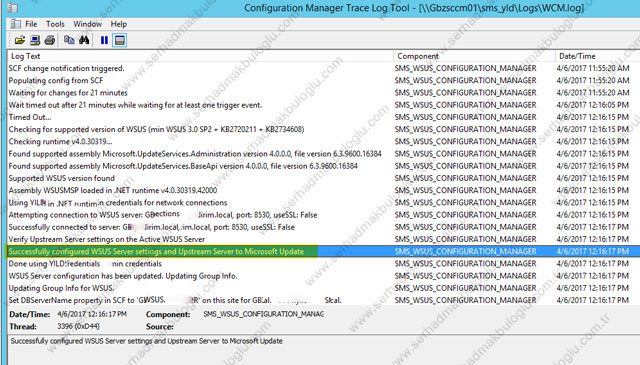640x365 pixels.
Task: Select the 'Updating Group Info for WSUS.' row
Action: point(324,288)
